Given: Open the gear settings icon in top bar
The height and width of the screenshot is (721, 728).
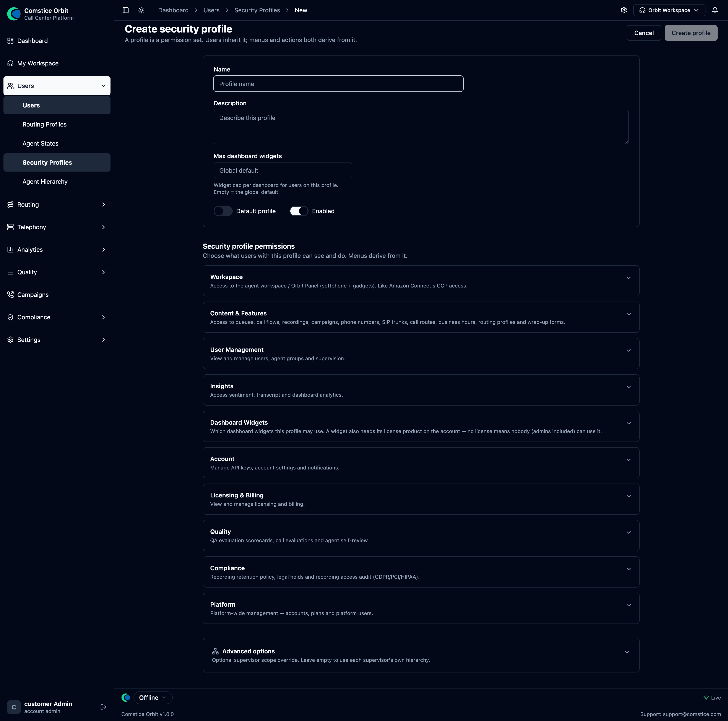Looking at the screenshot, I should point(624,10).
